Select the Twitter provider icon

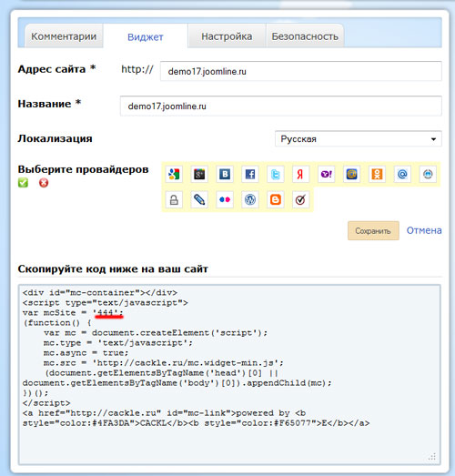[276, 174]
